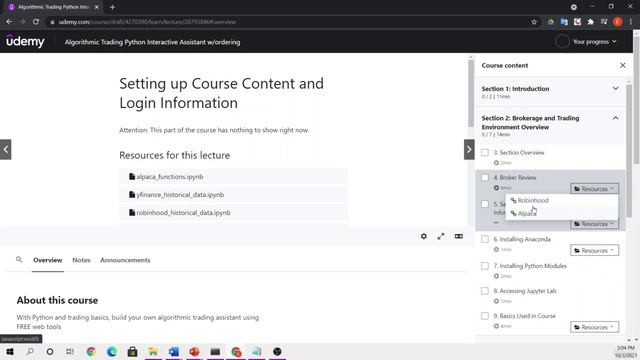
Task: Open the browser extensions puzzle icon
Action: coord(590,22)
